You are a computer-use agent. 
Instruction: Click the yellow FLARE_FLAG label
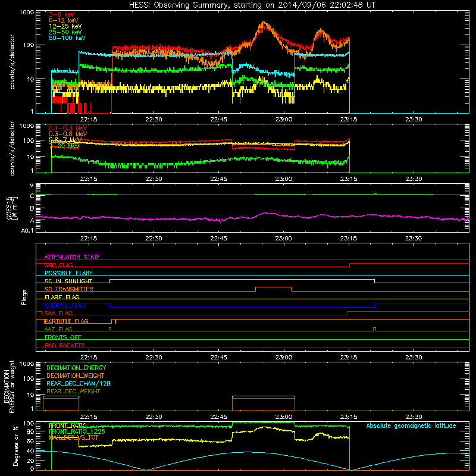[x=62, y=297]
